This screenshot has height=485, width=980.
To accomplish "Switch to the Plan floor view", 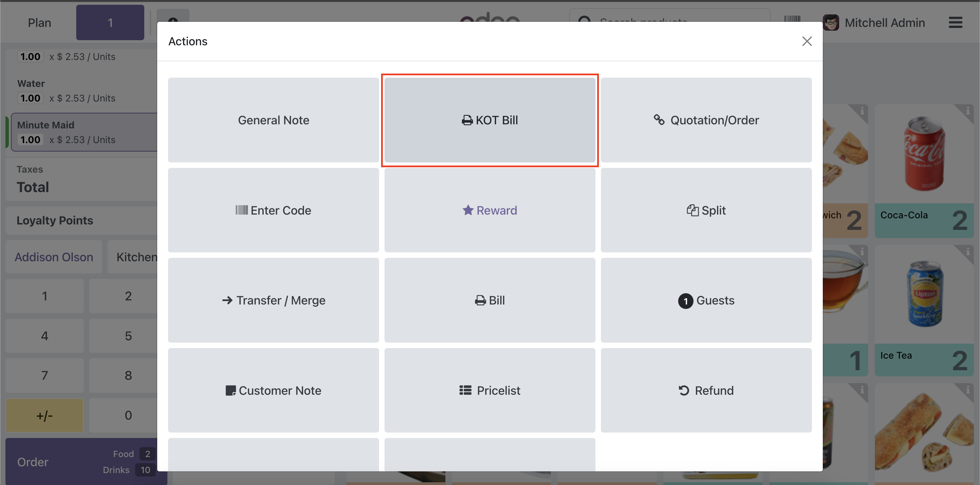I will point(39,23).
